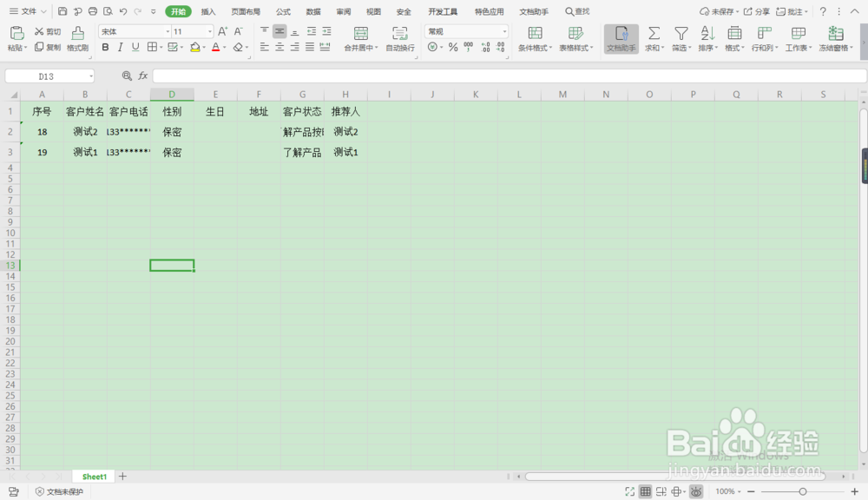The width and height of the screenshot is (868, 500).
Task: Open the font size dropdown showing 11
Action: coord(210,31)
